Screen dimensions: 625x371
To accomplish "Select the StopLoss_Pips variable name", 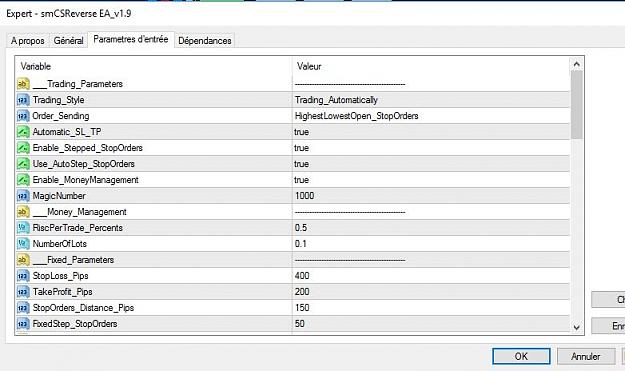I will click(60, 276).
